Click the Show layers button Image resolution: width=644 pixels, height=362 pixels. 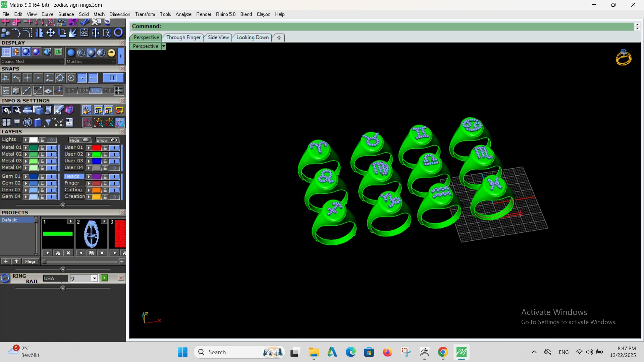click(107, 140)
